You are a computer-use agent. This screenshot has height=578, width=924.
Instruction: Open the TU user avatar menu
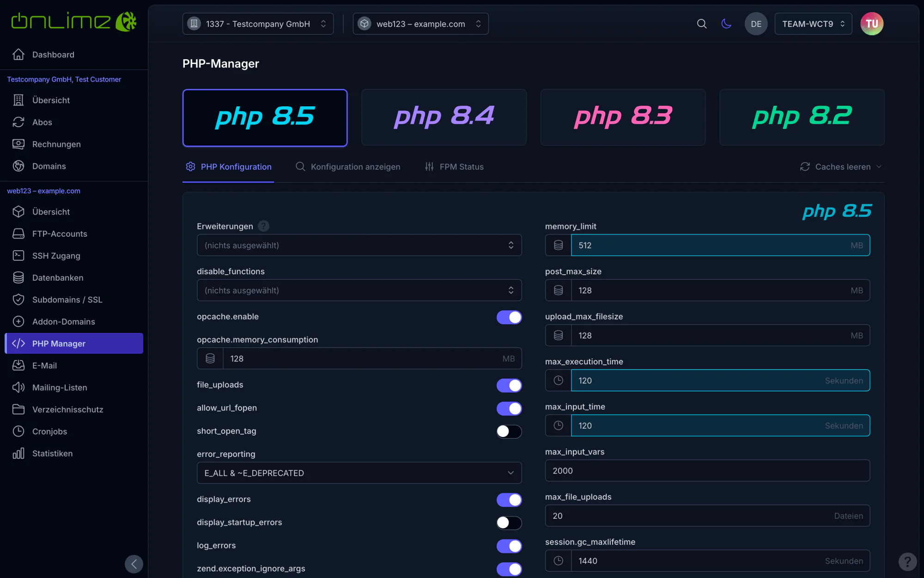pyautogui.click(x=872, y=24)
